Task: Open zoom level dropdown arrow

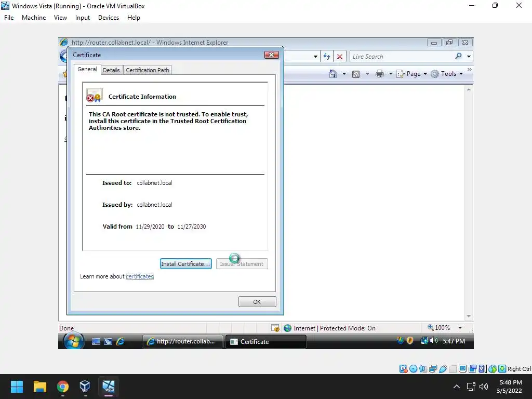Action: click(x=460, y=328)
